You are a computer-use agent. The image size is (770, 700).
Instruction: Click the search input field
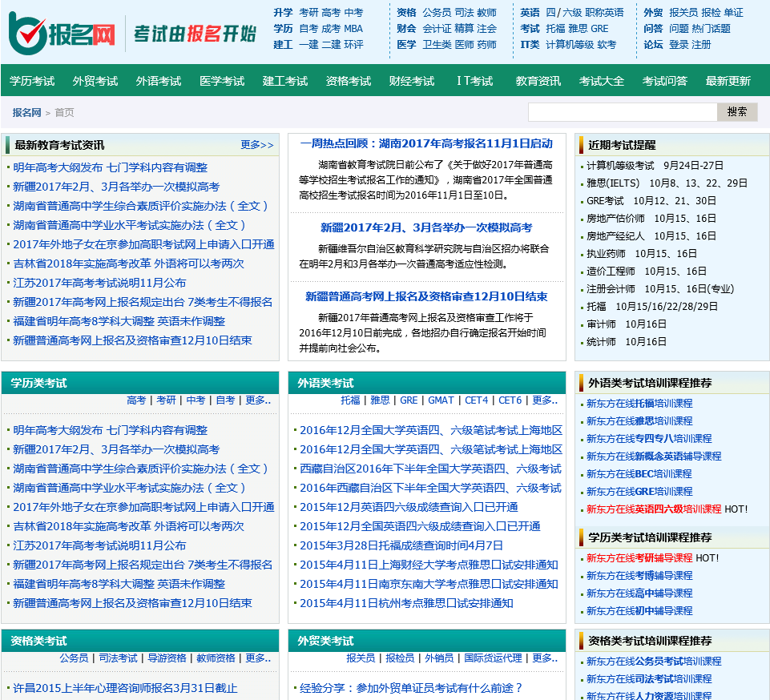[623, 112]
